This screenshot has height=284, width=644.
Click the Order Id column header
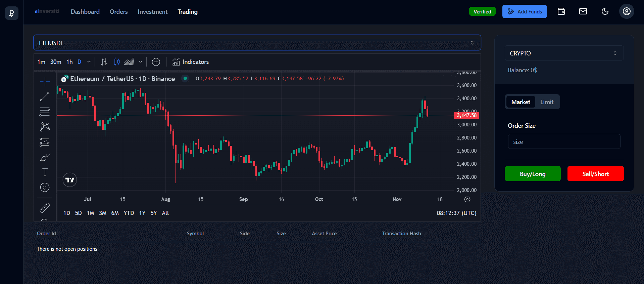(x=46, y=234)
